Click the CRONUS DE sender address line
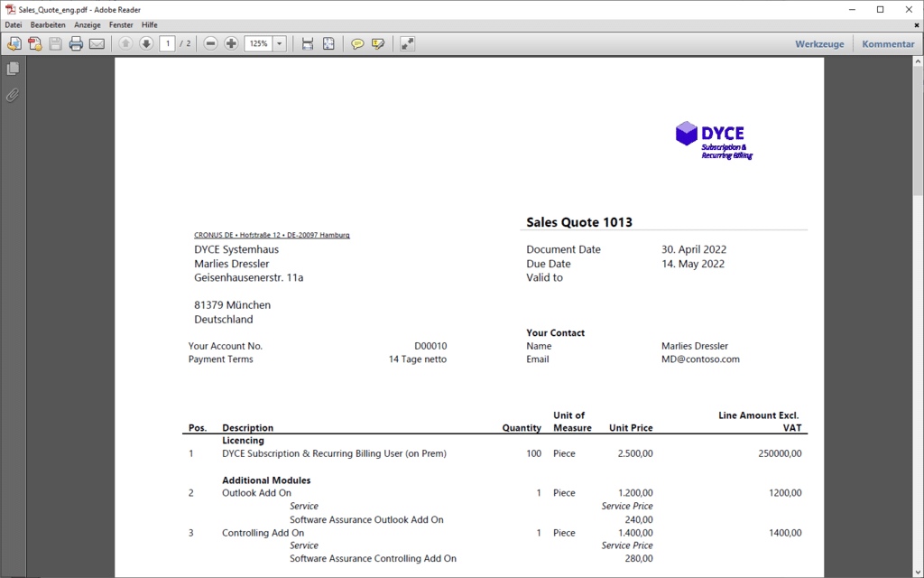Viewport: 924px width, 578px height. (272, 235)
